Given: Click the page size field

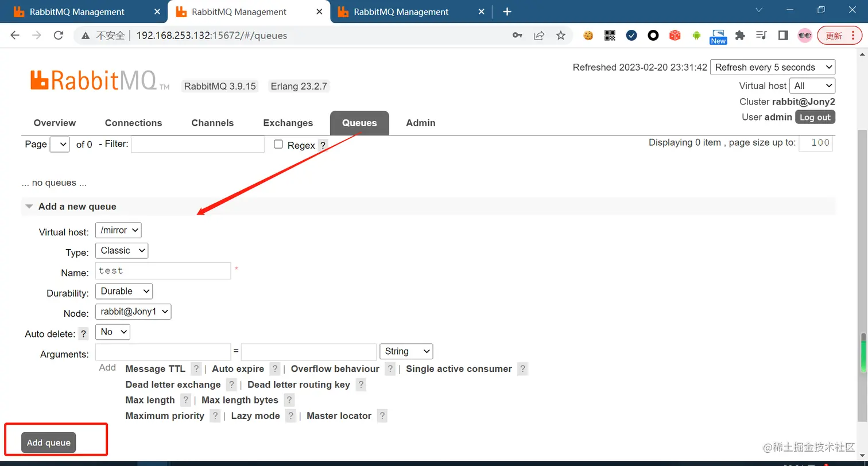Looking at the screenshot, I should pos(816,143).
